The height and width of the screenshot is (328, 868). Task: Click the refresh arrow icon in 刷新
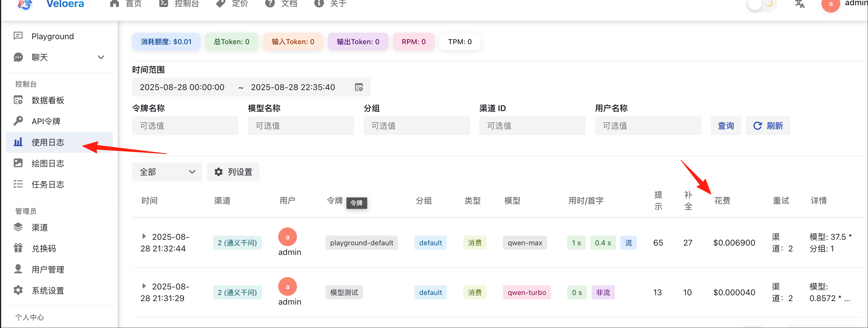pyautogui.click(x=758, y=126)
